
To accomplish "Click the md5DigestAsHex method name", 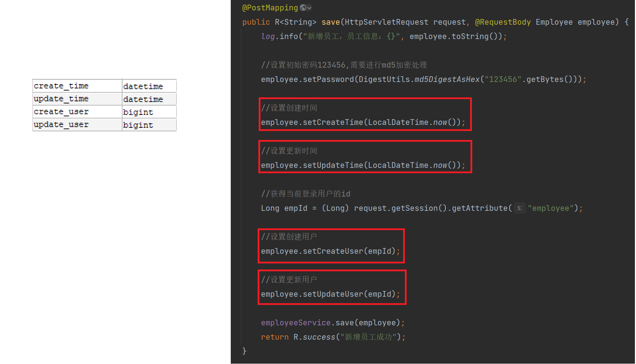I will [x=447, y=79].
